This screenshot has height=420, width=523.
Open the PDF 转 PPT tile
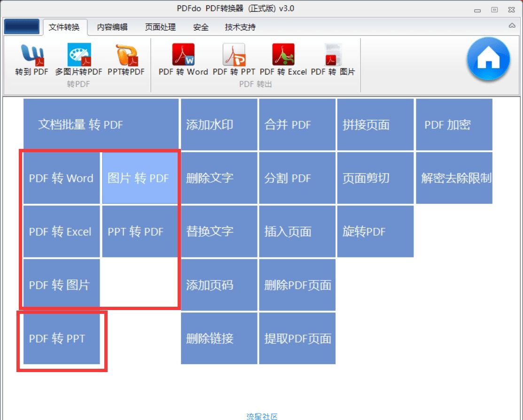(x=62, y=338)
